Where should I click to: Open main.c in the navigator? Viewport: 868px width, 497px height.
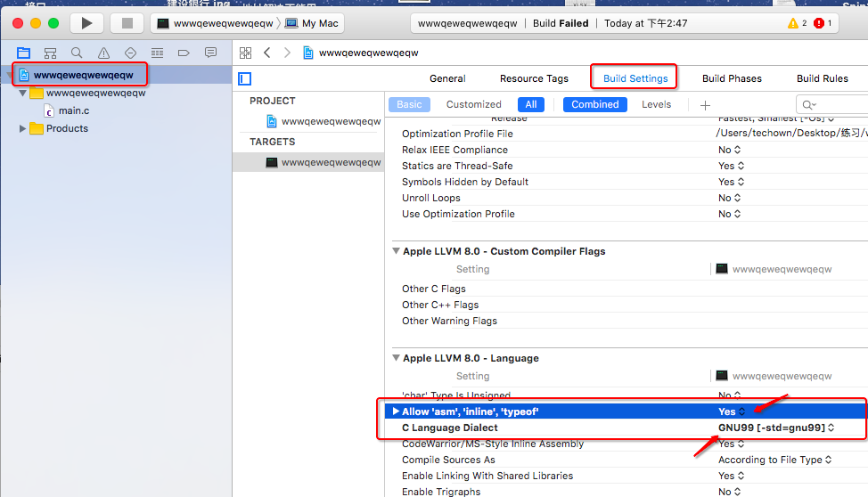[x=74, y=110]
